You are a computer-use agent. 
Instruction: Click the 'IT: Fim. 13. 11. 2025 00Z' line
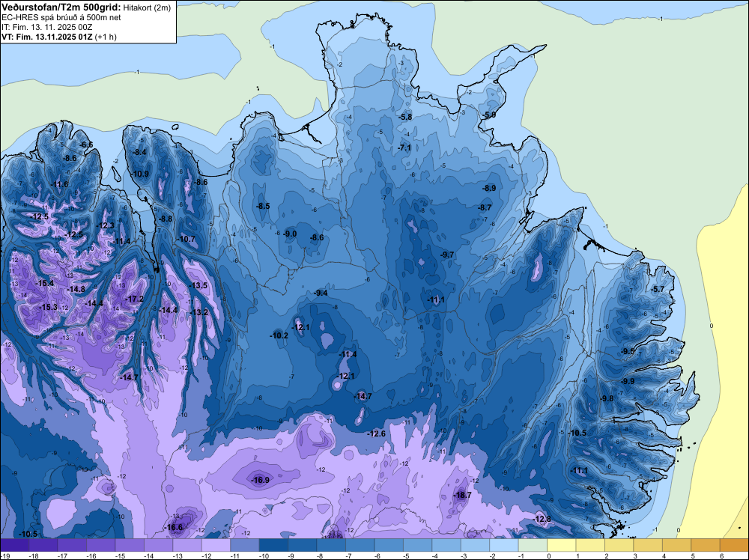click(x=46, y=27)
